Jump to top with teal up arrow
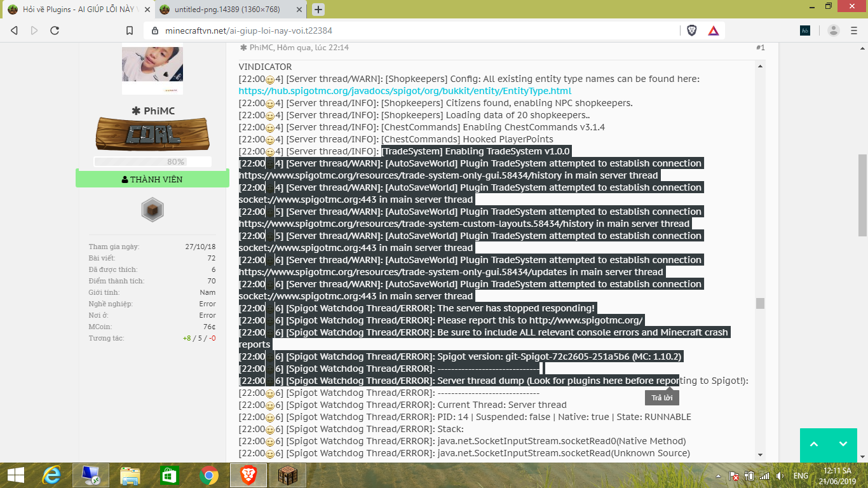Image resolution: width=868 pixels, height=488 pixels. click(814, 444)
